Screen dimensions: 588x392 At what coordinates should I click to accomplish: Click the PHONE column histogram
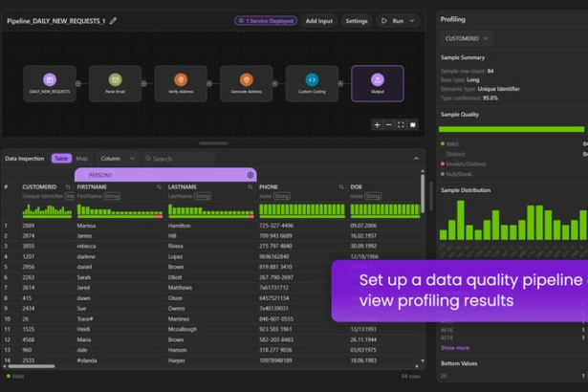coord(302,210)
